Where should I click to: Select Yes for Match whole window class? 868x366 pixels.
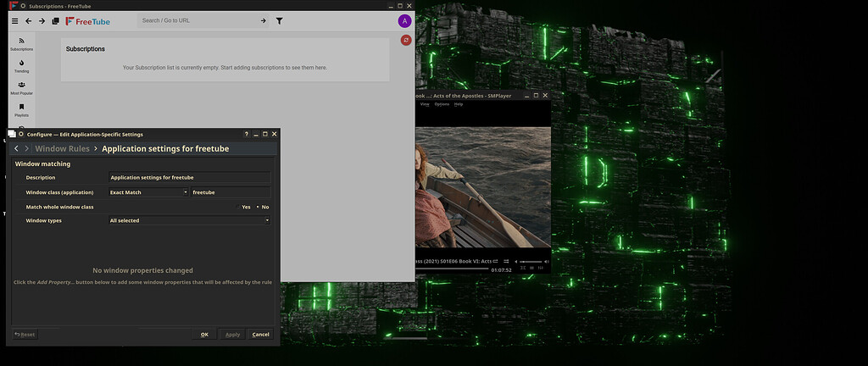(x=243, y=207)
